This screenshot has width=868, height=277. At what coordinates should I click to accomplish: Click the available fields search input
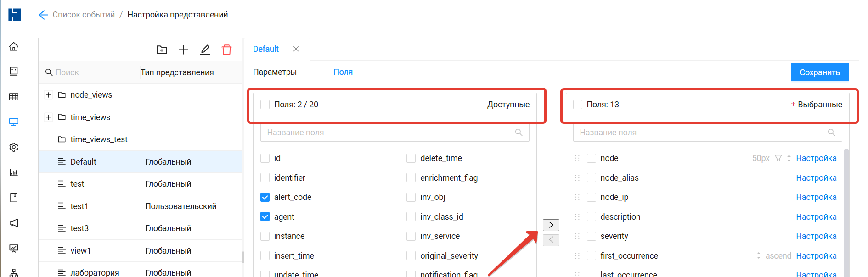390,133
